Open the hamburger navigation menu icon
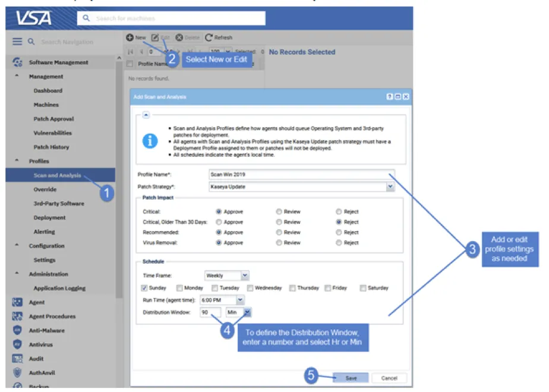 (x=17, y=42)
